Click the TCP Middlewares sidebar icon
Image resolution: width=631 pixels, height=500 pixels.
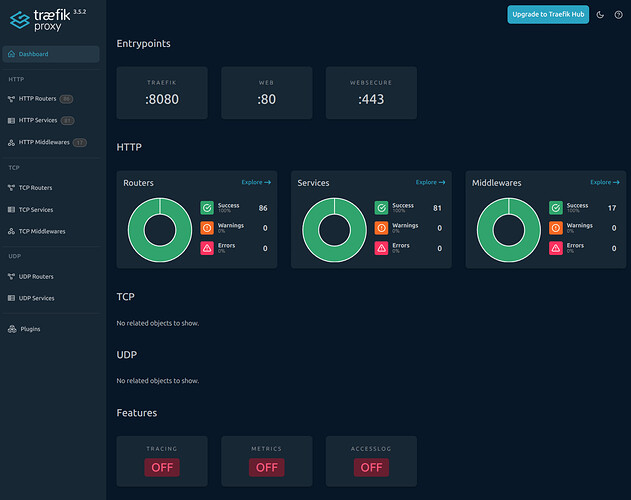coord(11,231)
